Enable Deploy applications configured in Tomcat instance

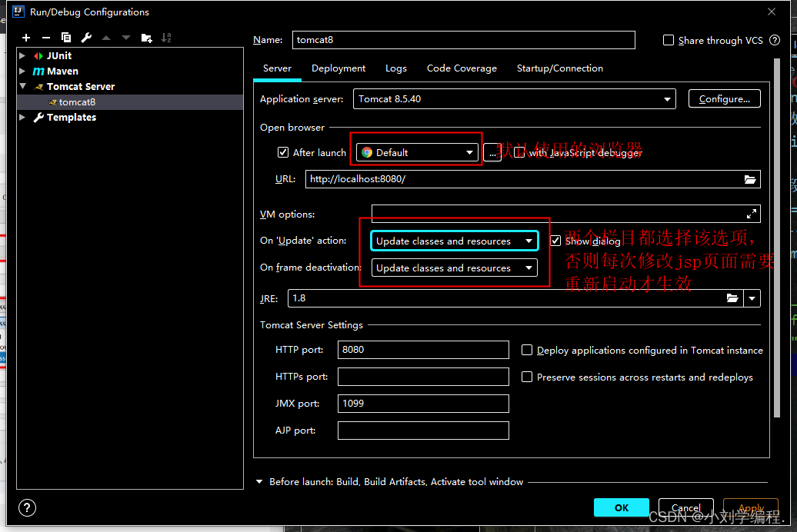pos(527,350)
